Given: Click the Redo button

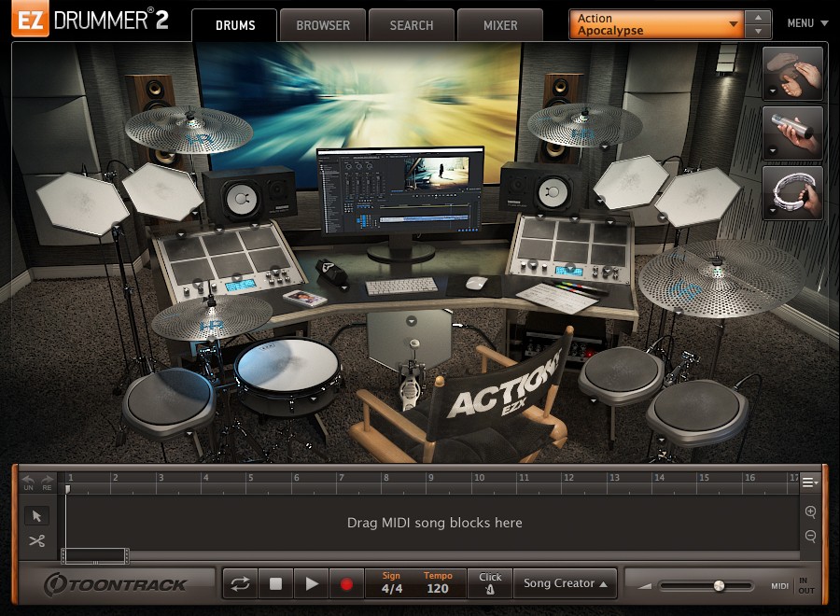Looking at the screenshot, I should [x=48, y=483].
